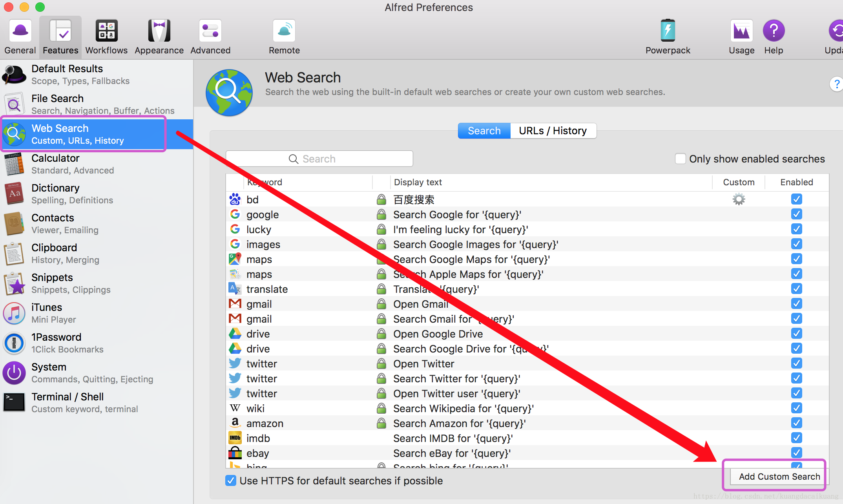Select Search Twitter for query row

[527, 378]
